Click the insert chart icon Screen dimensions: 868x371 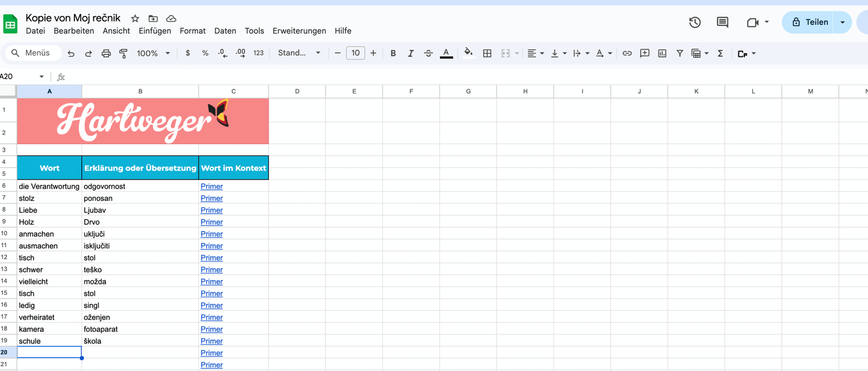tap(662, 53)
